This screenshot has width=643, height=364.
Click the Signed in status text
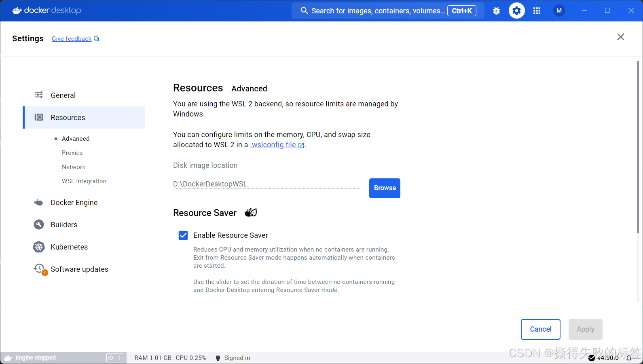(x=237, y=358)
